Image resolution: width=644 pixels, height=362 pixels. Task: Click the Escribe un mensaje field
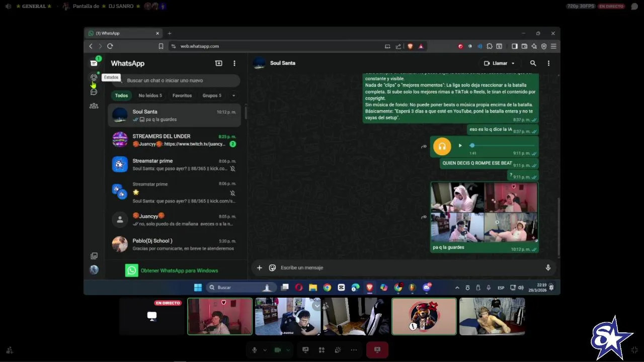[x=410, y=268]
